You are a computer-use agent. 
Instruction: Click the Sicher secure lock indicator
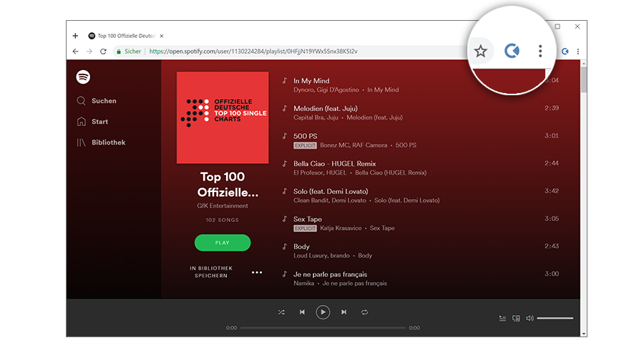pos(129,52)
